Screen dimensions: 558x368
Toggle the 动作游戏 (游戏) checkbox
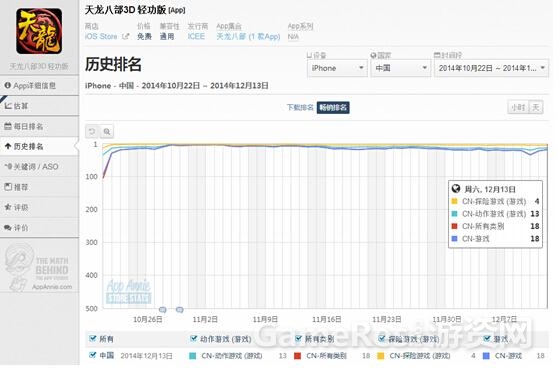click(194, 338)
